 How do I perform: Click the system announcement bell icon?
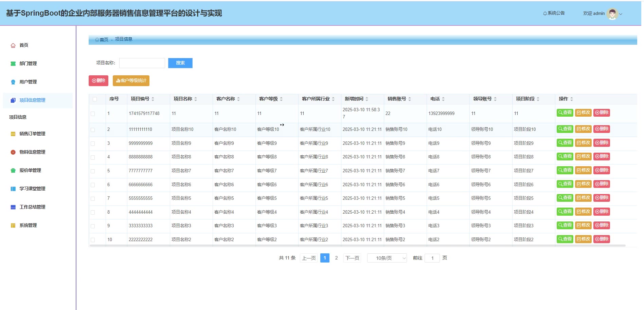[545, 14]
